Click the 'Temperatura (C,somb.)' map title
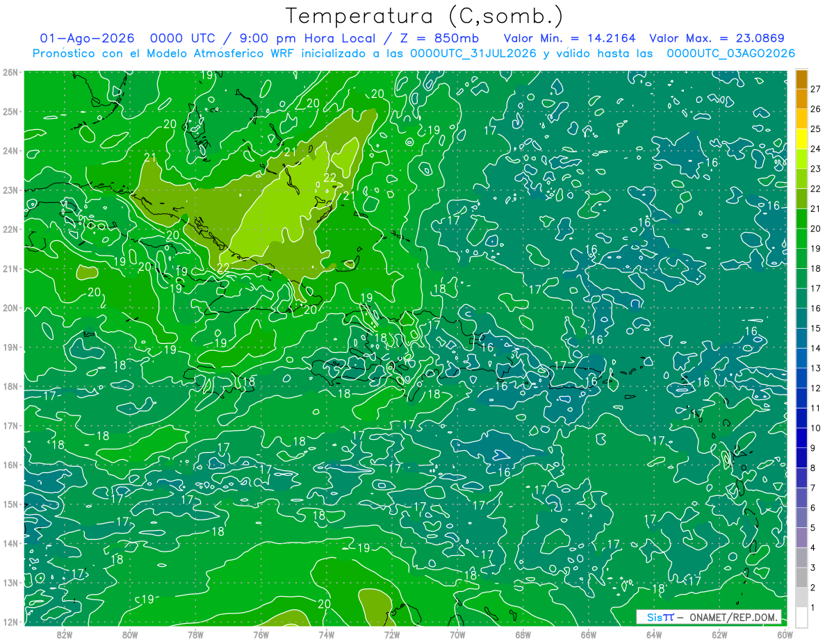 click(x=425, y=17)
